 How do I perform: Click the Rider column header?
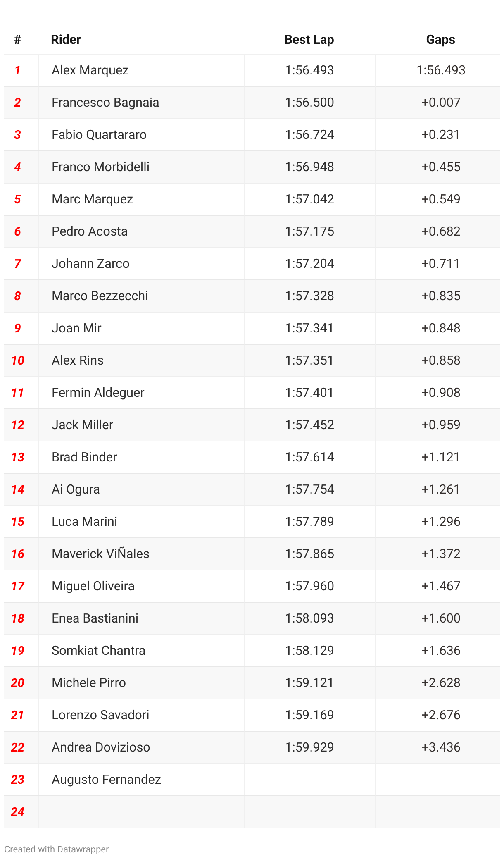click(x=66, y=40)
